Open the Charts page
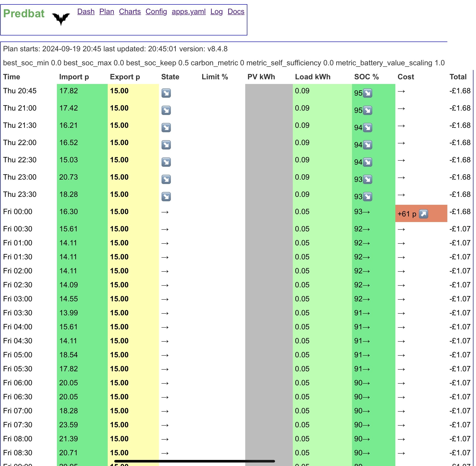 (x=130, y=11)
